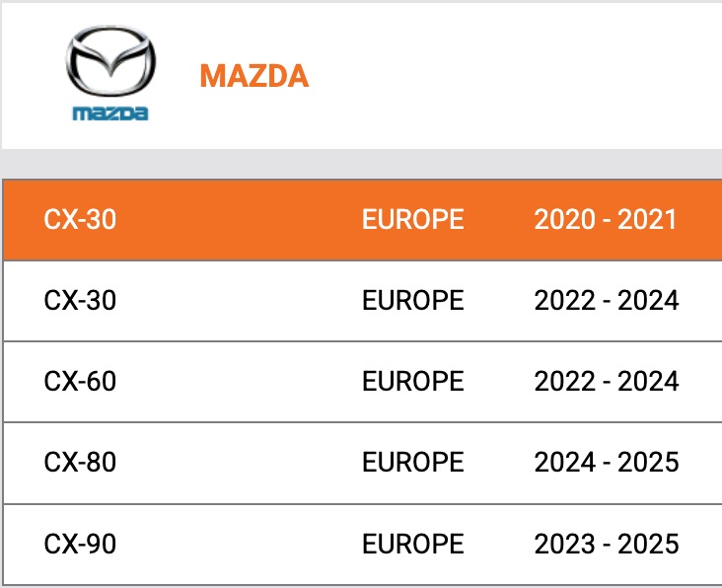Open the CX-90 model name
This screenshot has height=588, width=722.
pyautogui.click(x=80, y=543)
